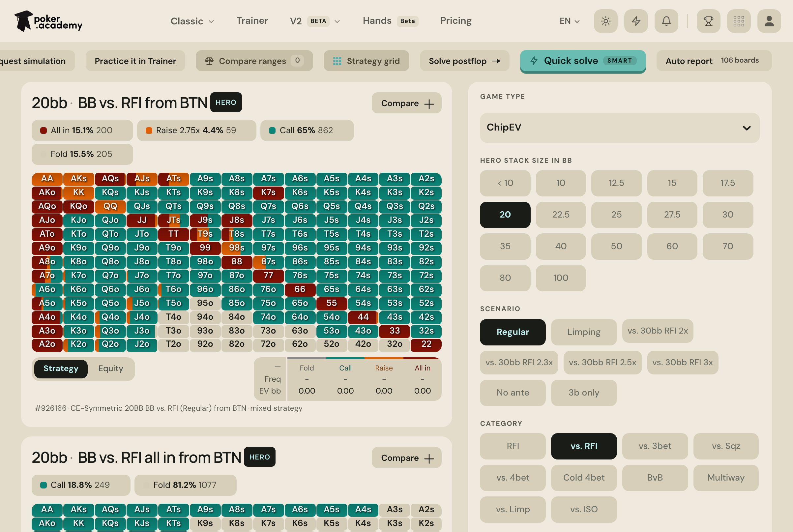Viewport: 793px width, 532px height.
Task: Click the red All in color swatch
Action: [44, 130]
